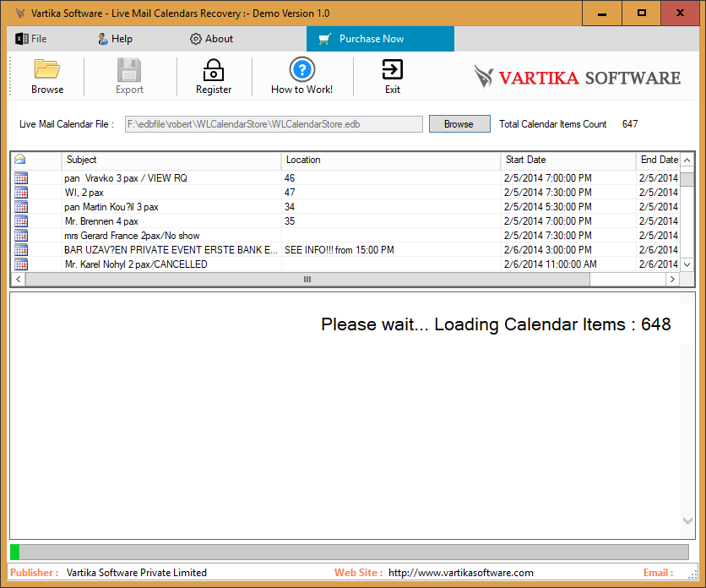The height and width of the screenshot is (588, 706).
Task: Click the app icon in title bar
Action: click(19, 13)
